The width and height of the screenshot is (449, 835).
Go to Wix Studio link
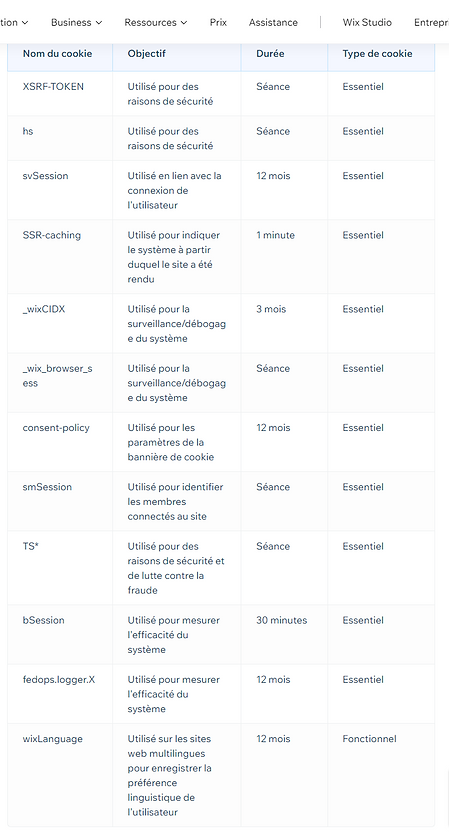[367, 22]
